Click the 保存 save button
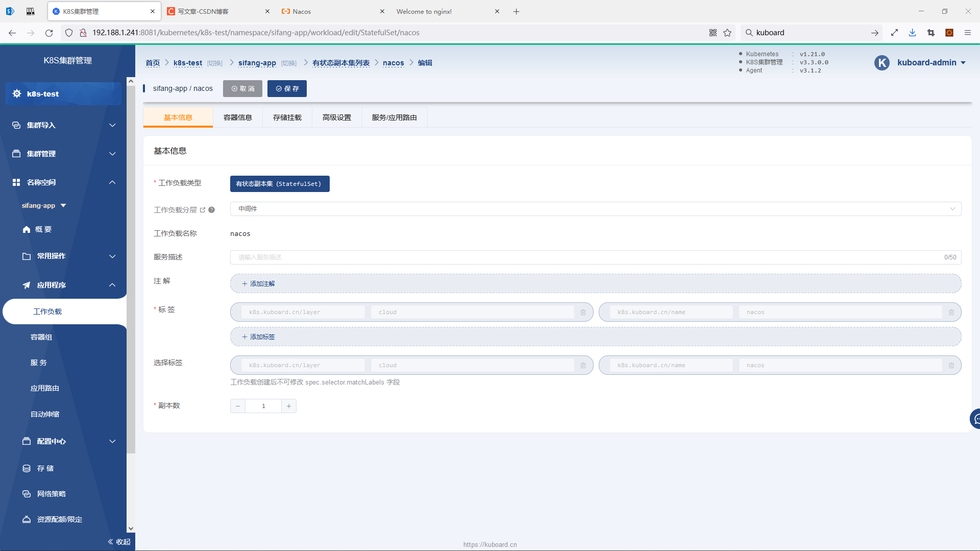This screenshot has height=551, width=980. point(287,88)
